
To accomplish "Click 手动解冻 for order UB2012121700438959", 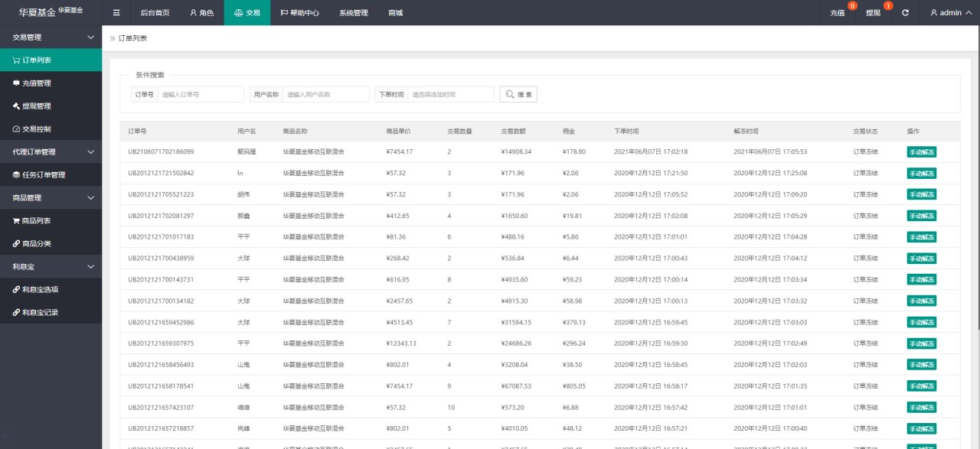I will coord(922,258).
